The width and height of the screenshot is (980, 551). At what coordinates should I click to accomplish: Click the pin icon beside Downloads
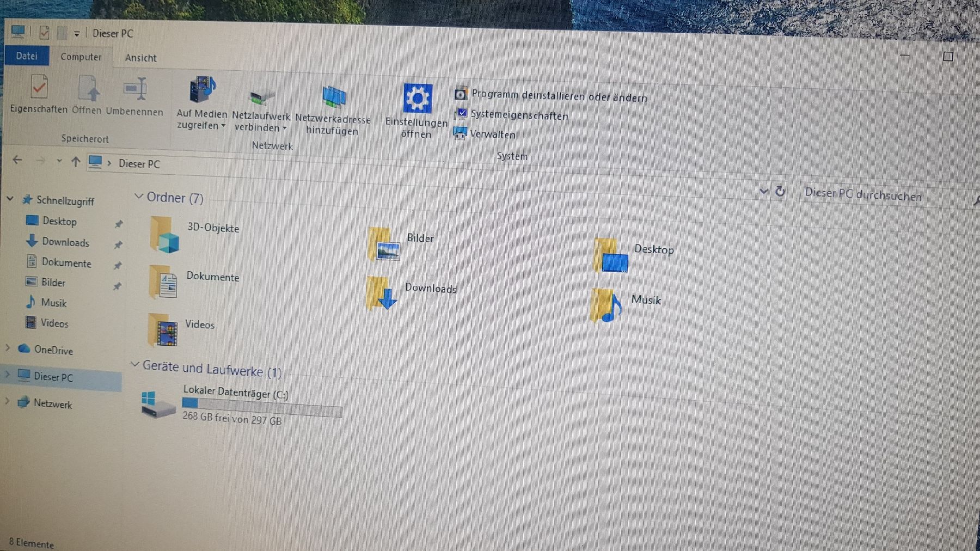pos(118,245)
